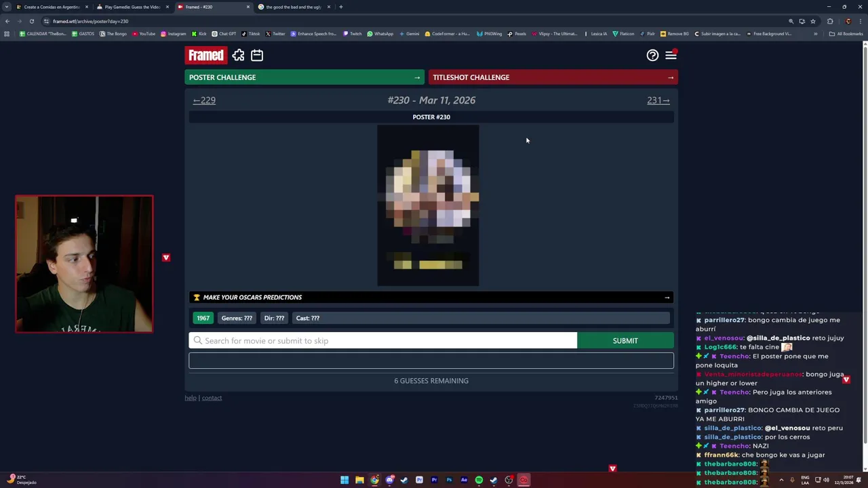Open the Chat GPT bookmark
868x488 pixels.
pyautogui.click(x=224, y=34)
